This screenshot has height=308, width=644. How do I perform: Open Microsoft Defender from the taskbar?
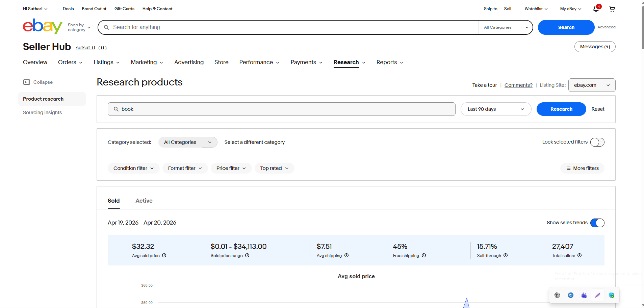[611, 295]
